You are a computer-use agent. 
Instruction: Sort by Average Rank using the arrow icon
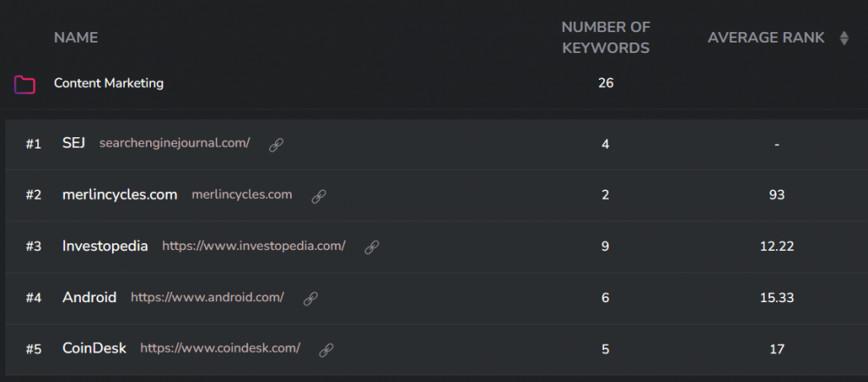[844, 38]
